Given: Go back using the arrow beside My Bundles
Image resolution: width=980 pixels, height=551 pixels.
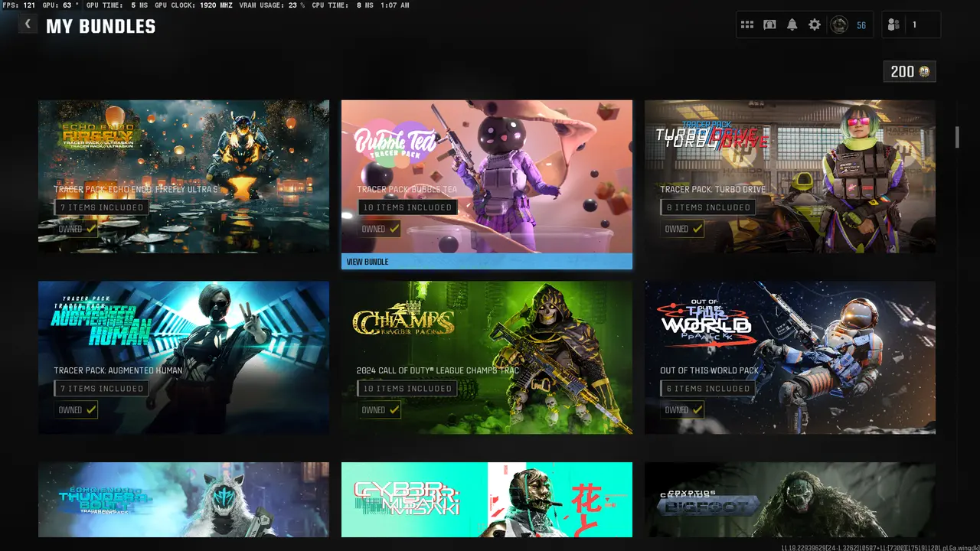Looking at the screenshot, I should tap(28, 24).
